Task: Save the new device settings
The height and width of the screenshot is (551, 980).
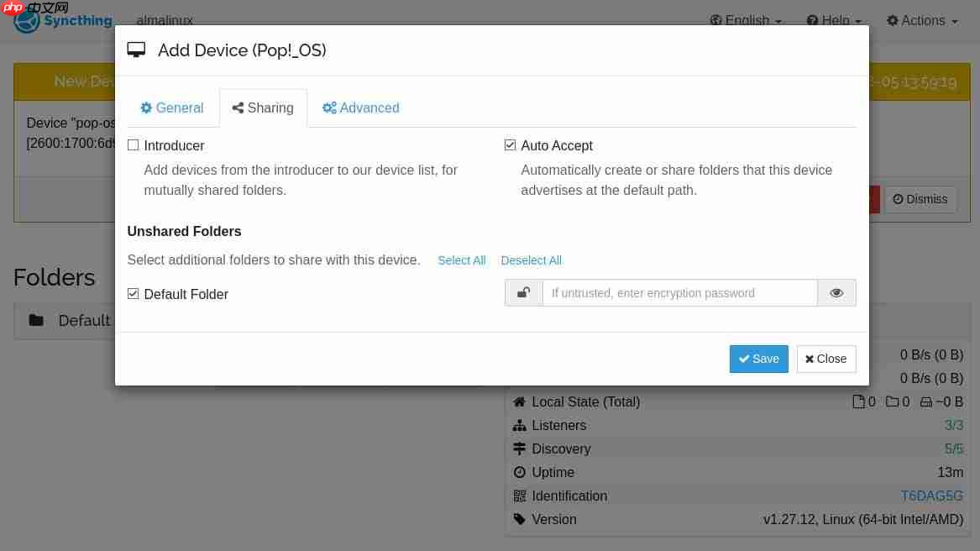Action: coord(759,359)
